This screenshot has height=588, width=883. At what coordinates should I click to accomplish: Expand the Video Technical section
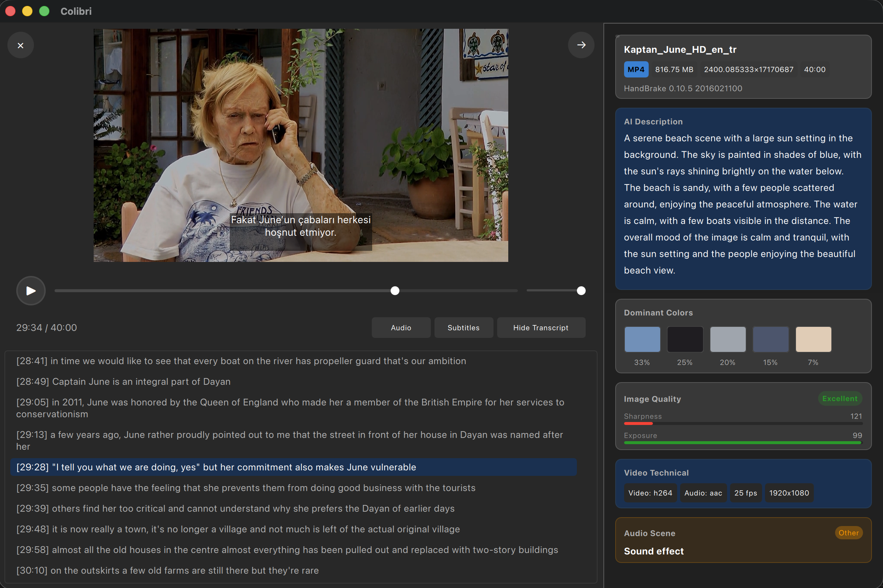[x=656, y=473]
